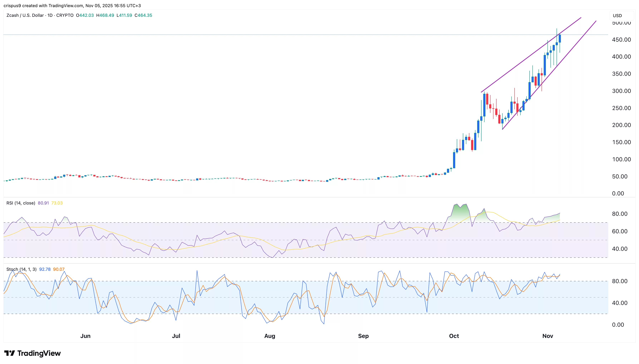Click the TradingView logo icon
Screen dimensions: 639x364
(x=10, y=353)
